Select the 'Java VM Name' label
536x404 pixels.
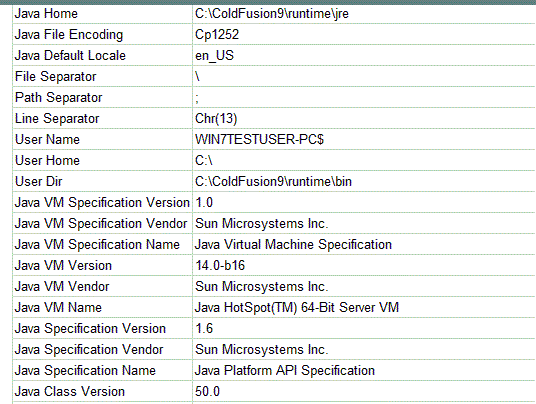(x=58, y=308)
